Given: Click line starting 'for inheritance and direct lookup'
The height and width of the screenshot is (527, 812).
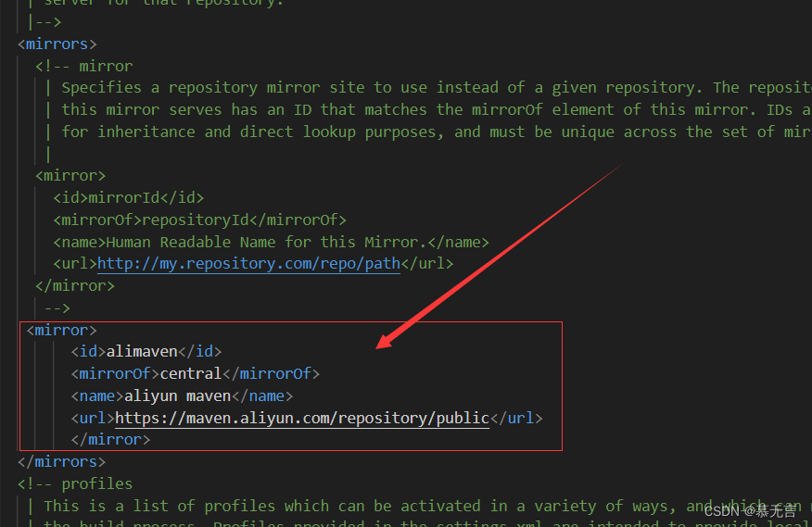Looking at the screenshot, I should (x=437, y=132).
